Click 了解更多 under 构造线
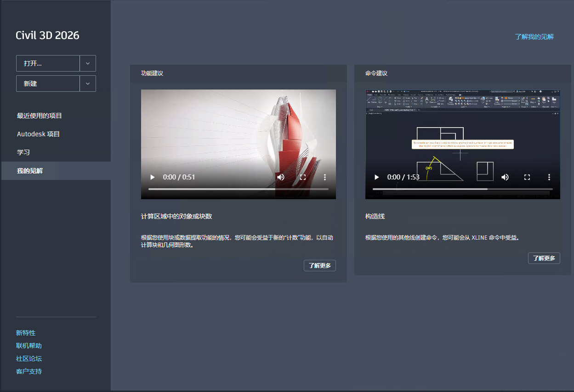The image size is (574, 392). (544, 258)
